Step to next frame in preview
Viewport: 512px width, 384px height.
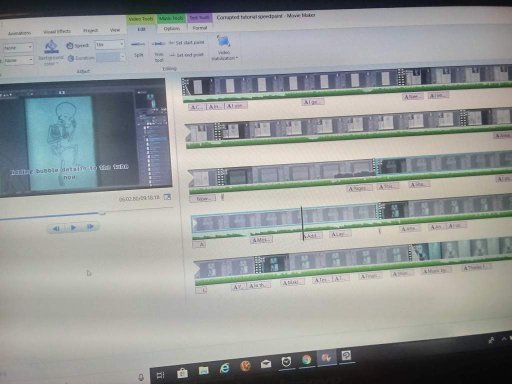(x=90, y=227)
